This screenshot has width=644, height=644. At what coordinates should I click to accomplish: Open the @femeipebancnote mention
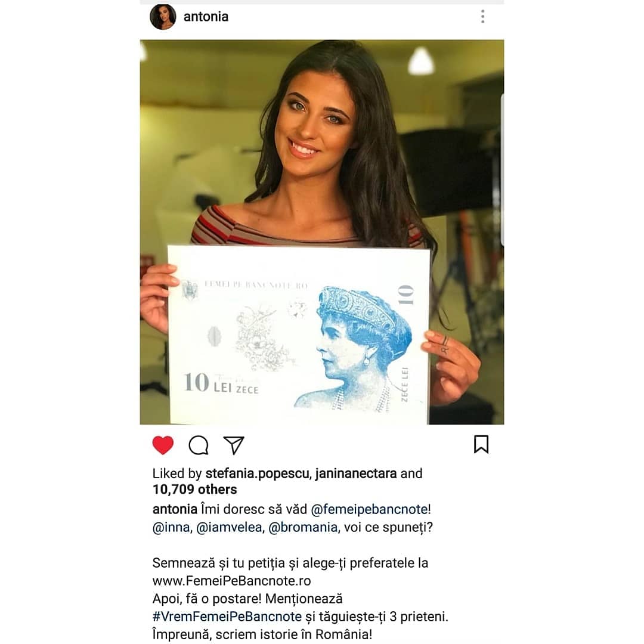(x=369, y=509)
